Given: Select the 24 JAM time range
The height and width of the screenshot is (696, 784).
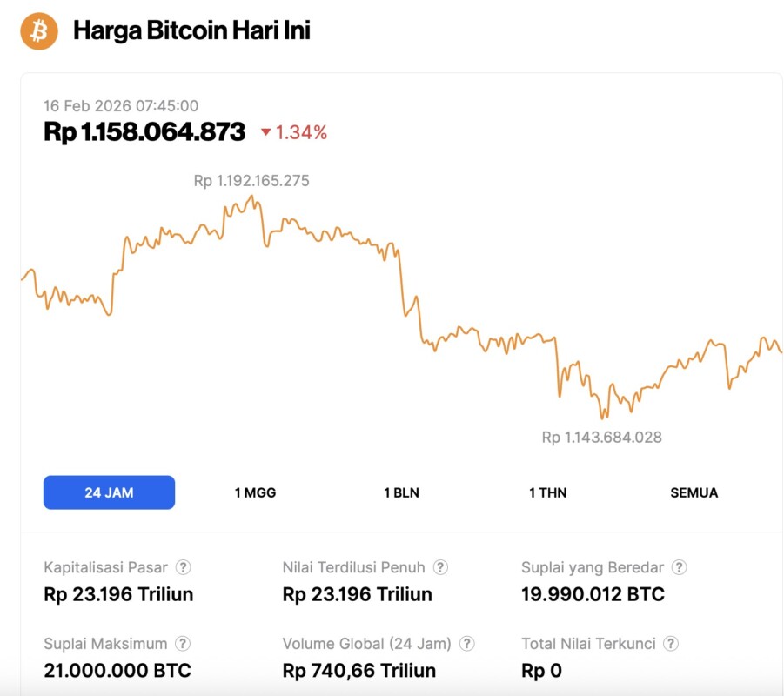Looking at the screenshot, I should (109, 492).
